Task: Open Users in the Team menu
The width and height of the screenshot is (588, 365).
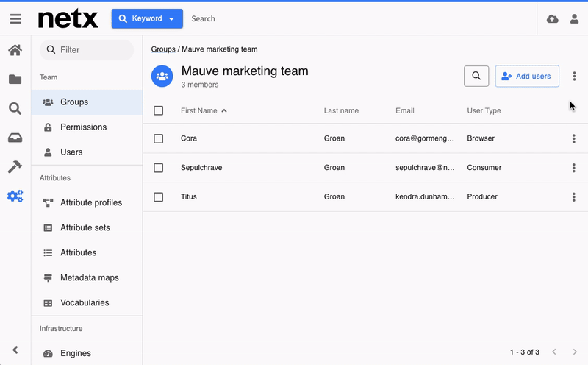Action: pos(87,152)
